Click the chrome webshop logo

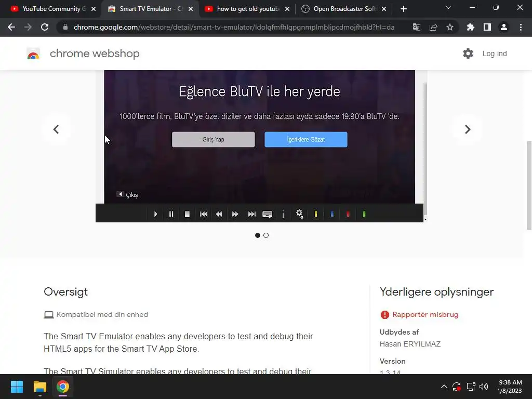pyautogui.click(x=33, y=54)
